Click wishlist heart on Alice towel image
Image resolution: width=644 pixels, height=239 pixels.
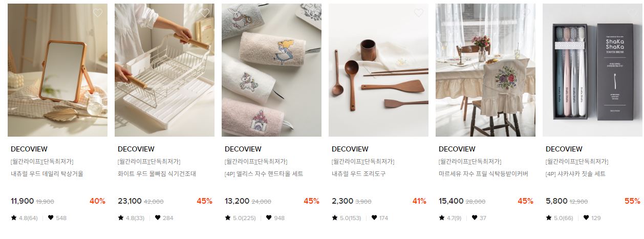click(311, 13)
